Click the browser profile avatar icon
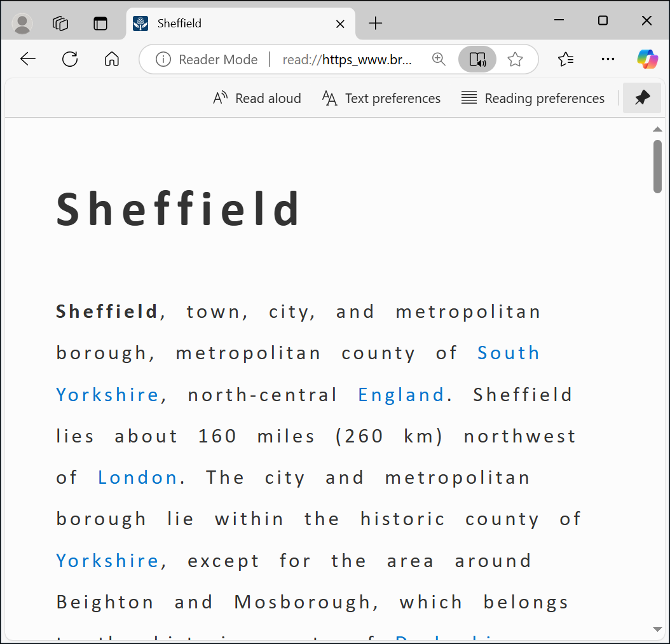Viewport: 670px width, 644px height. 22,24
